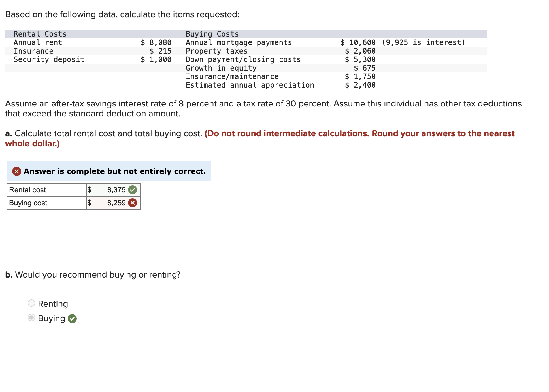Screen dimensions: 549x392
Task: Click the correct-answer badge beside the Buying radio
Action: tap(72, 318)
